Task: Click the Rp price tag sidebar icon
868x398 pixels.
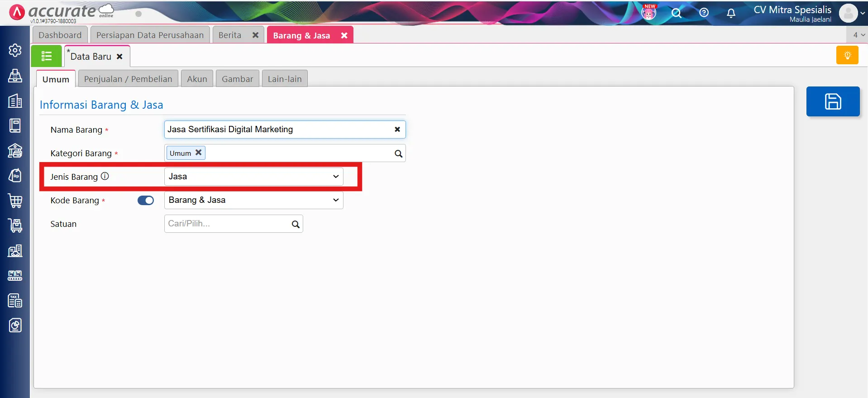Action: [x=15, y=176]
